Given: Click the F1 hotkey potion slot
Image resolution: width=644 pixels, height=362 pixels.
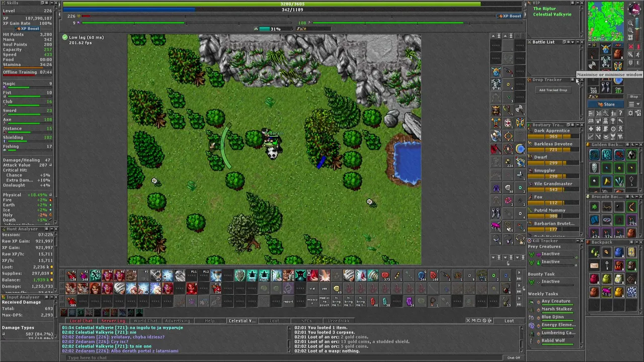Looking at the screenshot, I should click(x=72, y=276).
